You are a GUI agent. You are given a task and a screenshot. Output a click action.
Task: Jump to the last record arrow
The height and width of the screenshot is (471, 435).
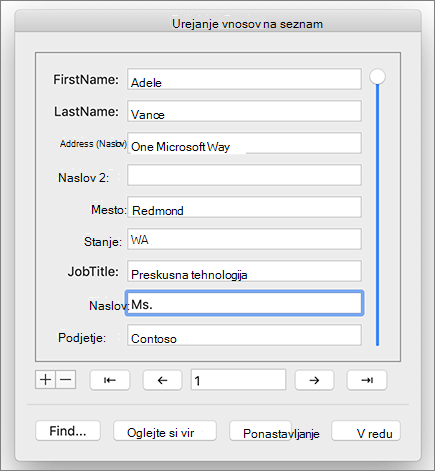[367, 380]
